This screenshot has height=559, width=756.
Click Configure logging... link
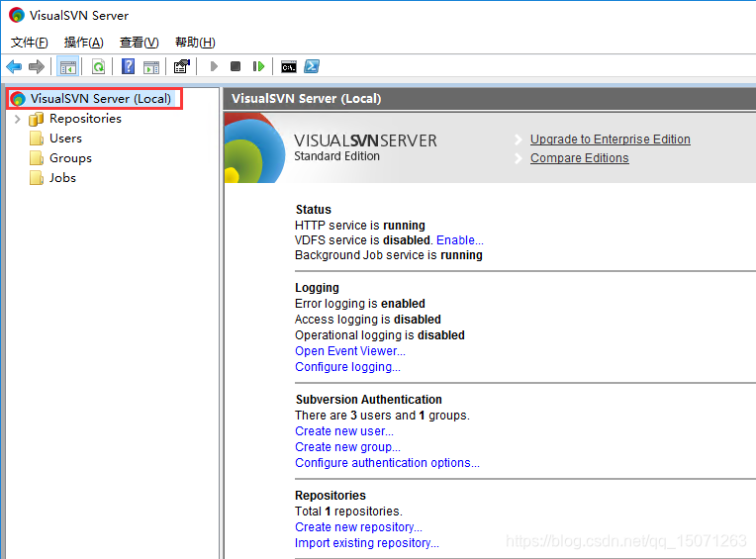347,367
